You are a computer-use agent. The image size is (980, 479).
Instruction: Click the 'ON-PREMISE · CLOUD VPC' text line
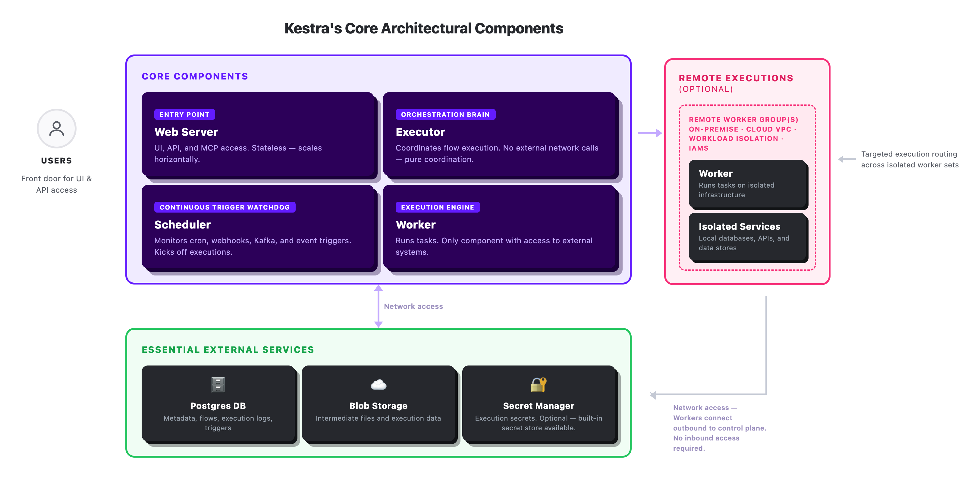(742, 129)
